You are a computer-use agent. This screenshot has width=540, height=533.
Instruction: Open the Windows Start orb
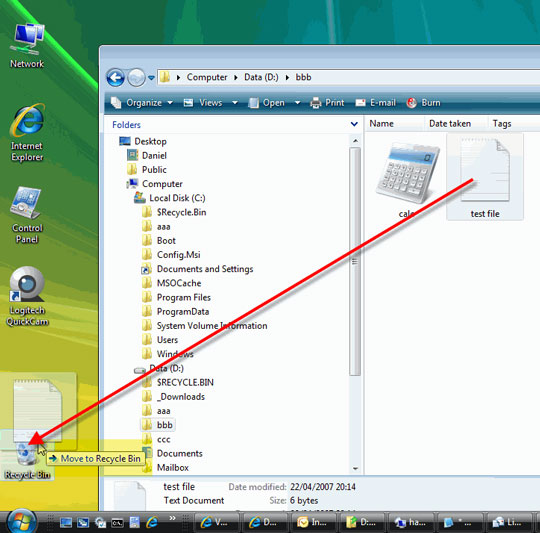click(21, 521)
